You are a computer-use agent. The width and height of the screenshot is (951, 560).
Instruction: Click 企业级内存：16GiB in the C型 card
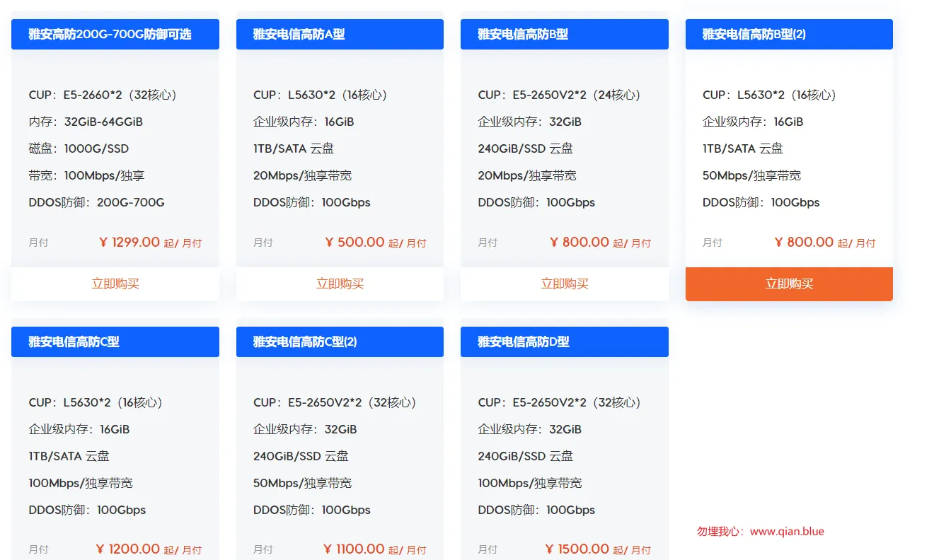pos(79,429)
